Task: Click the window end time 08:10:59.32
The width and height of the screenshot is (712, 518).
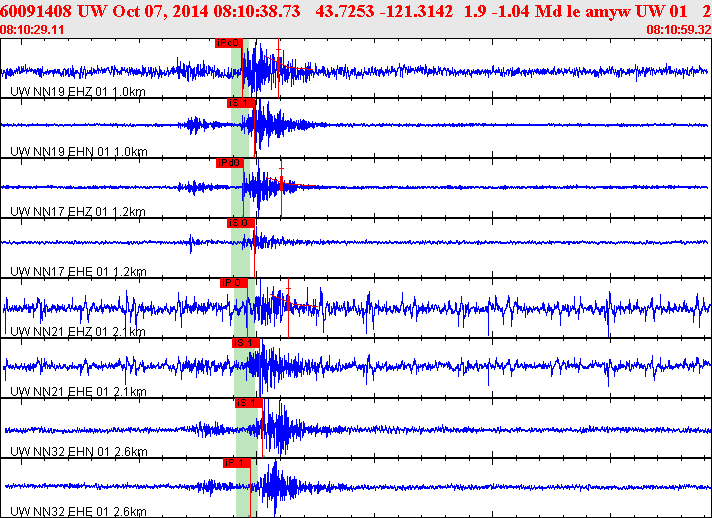Action: (679, 30)
